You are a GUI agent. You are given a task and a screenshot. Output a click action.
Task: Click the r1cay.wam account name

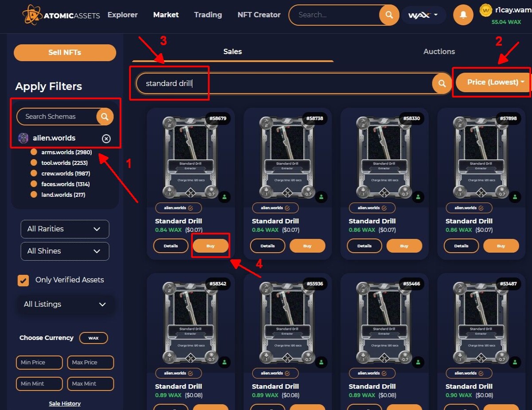click(513, 11)
